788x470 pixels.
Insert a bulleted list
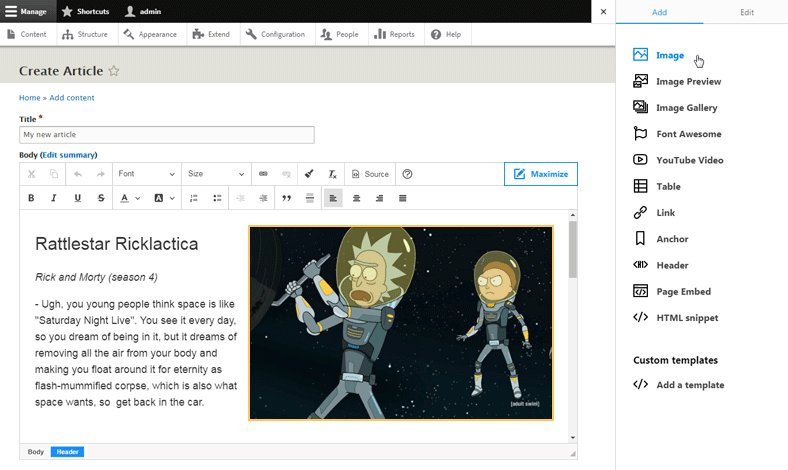click(x=217, y=198)
